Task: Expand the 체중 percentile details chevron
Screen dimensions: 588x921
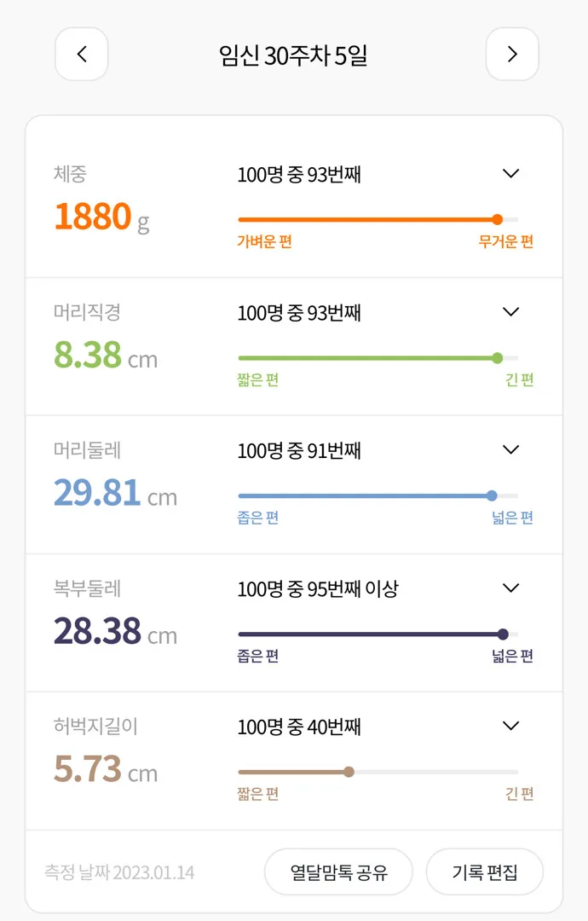Action: pyautogui.click(x=511, y=173)
